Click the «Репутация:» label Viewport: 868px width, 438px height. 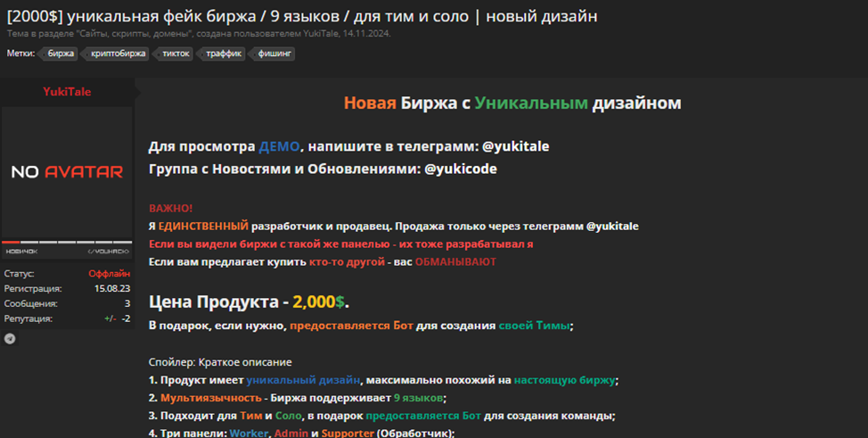[x=29, y=318]
